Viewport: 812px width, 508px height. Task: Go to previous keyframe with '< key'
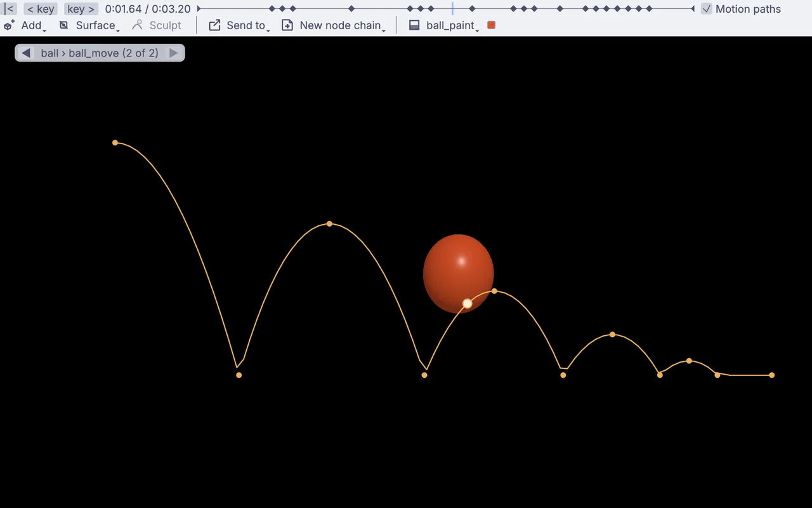click(41, 9)
